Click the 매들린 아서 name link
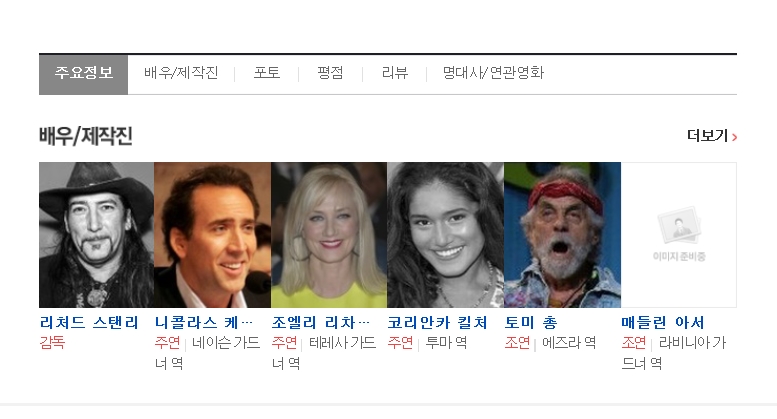Image resolution: width=777 pixels, height=419 pixels. (663, 323)
